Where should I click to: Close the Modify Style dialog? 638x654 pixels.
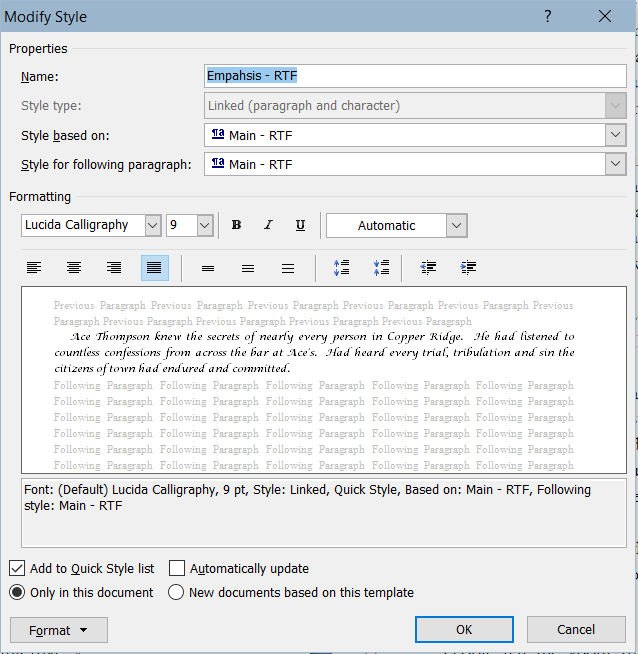[605, 16]
